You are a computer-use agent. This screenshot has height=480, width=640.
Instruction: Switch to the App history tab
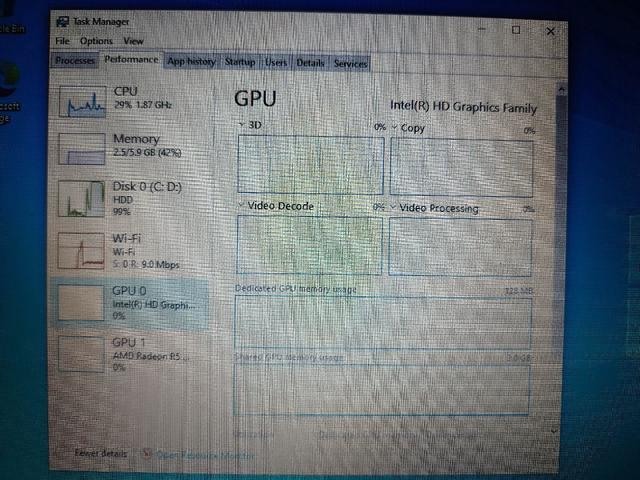(x=191, y=62)
